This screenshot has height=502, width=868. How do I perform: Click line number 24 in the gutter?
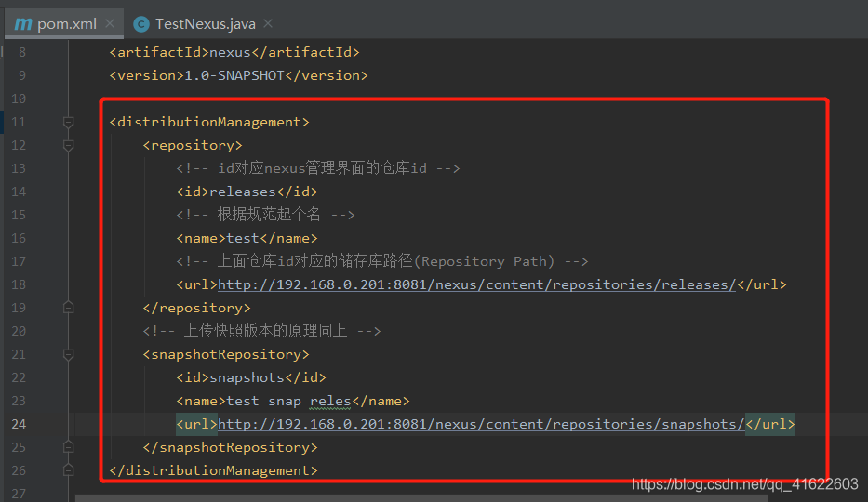19,424
